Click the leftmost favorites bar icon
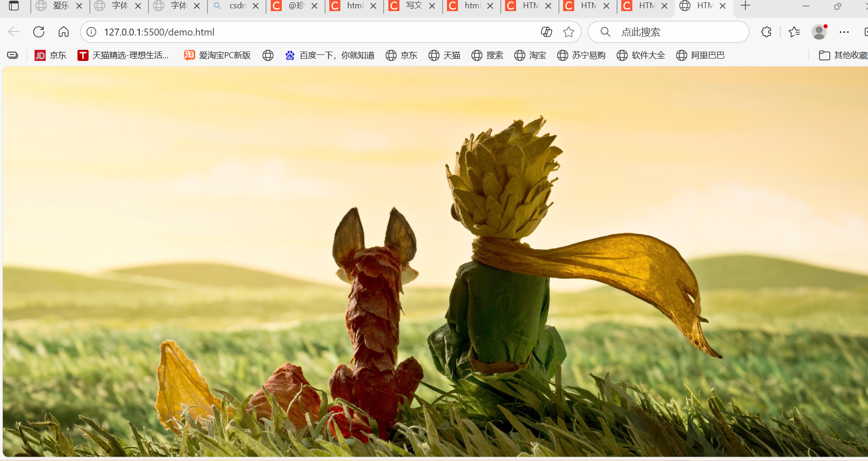868x461 pixels. point(13,55)
